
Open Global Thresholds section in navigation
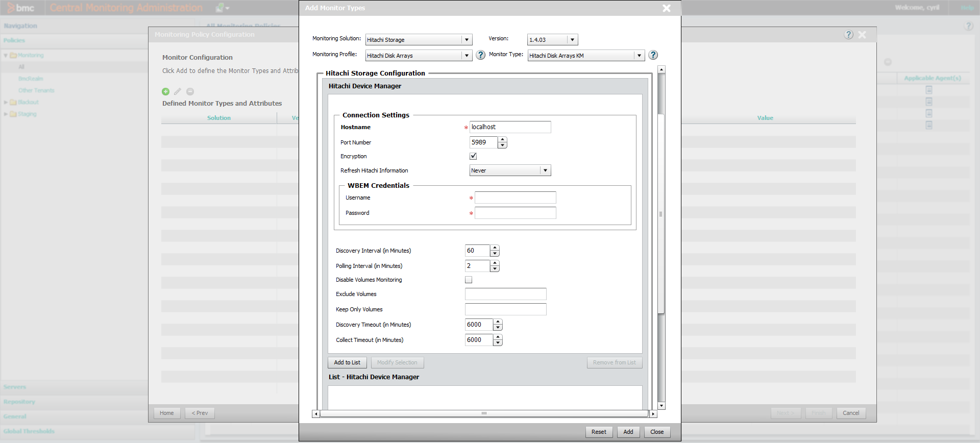point(29,431)
